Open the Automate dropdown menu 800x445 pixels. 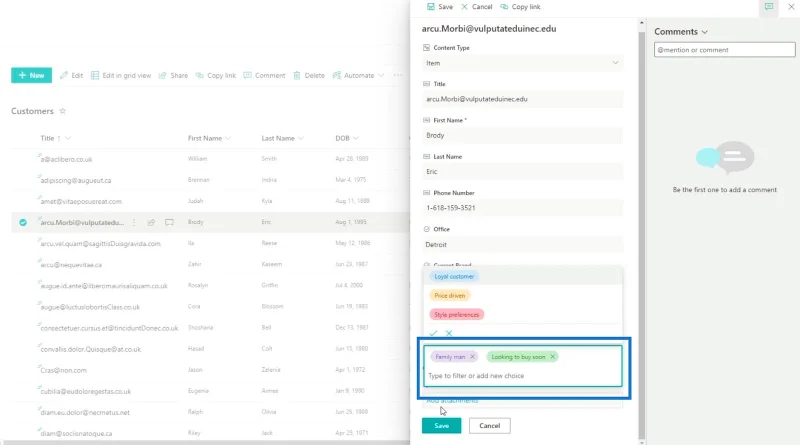click(358, 75)
